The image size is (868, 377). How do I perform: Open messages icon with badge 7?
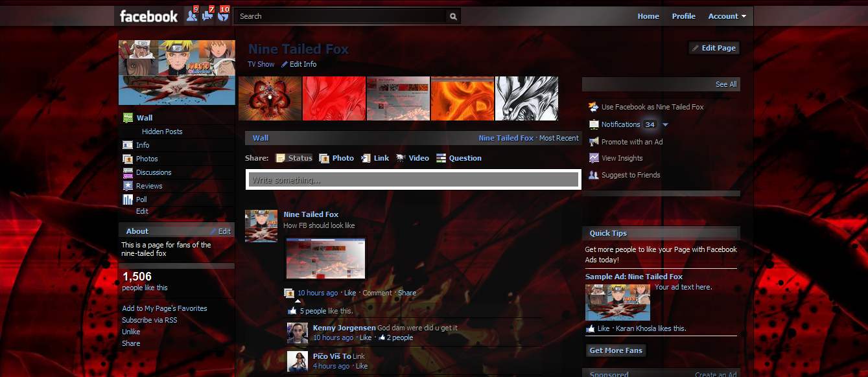point(207,16)
